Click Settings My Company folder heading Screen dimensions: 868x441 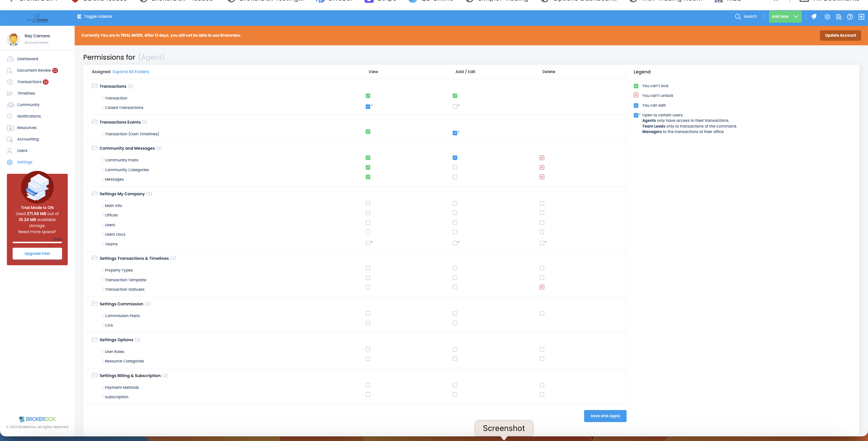coord(122,194)
